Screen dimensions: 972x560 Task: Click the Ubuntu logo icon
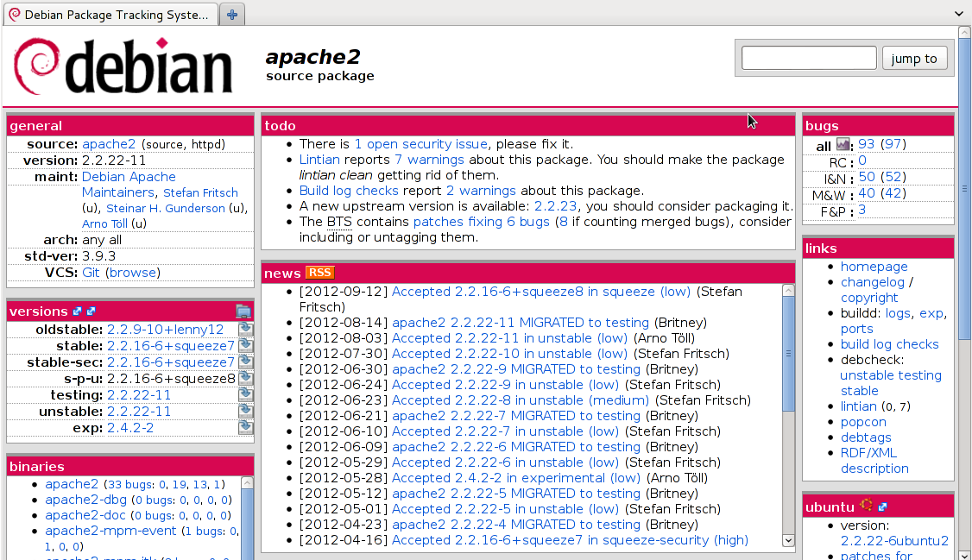click(867, 506)
